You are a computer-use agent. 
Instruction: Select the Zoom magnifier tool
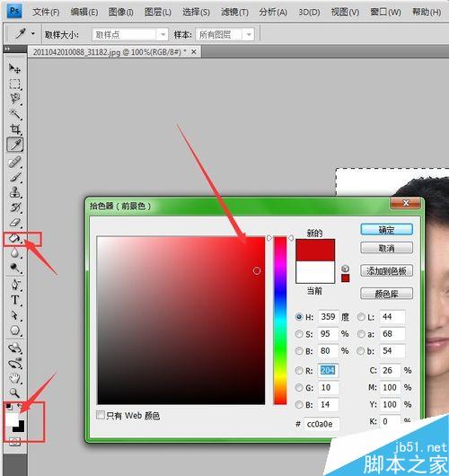point(14,392)
